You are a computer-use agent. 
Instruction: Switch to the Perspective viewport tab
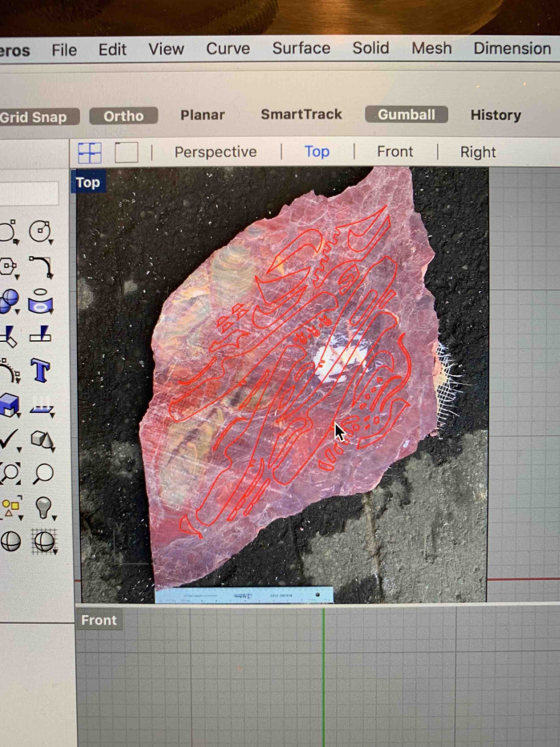tap(215, 152)
